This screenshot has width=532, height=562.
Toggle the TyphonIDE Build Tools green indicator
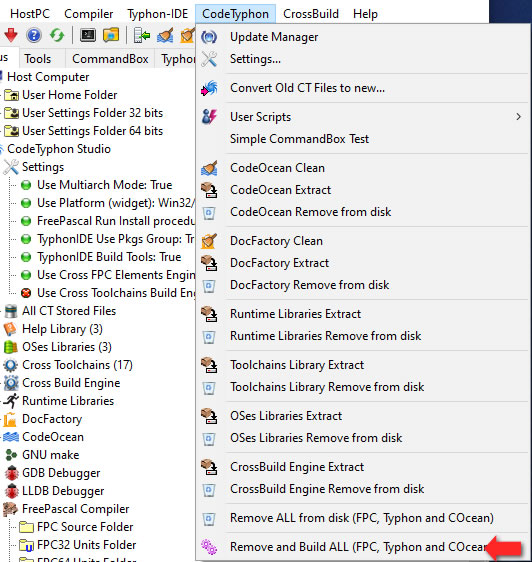pos(26,257)
